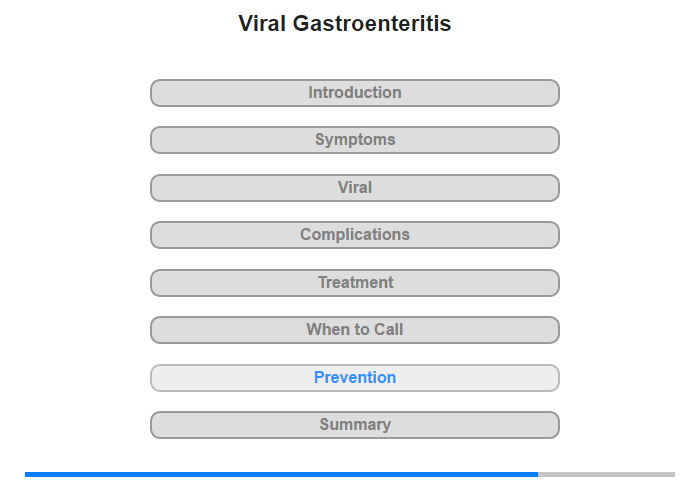Choose the Summary item at the list bottom
This screenshot has height=480, width=700.
pos(354,425)
